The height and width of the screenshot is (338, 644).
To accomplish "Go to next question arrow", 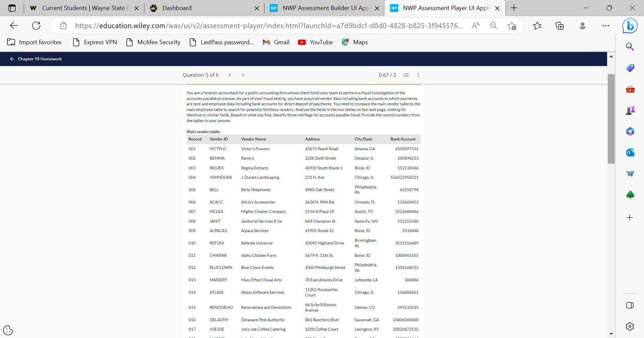I will pyautogui.click(x=243, y=75).
